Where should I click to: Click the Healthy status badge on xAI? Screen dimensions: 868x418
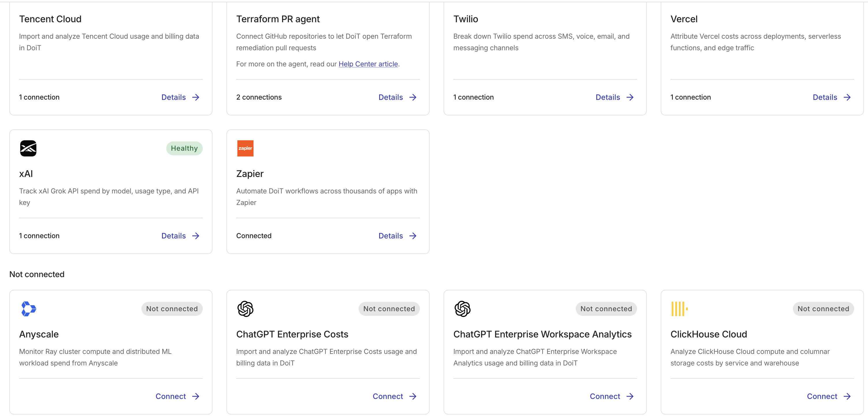pyautogui.click(x=184, y=148)
